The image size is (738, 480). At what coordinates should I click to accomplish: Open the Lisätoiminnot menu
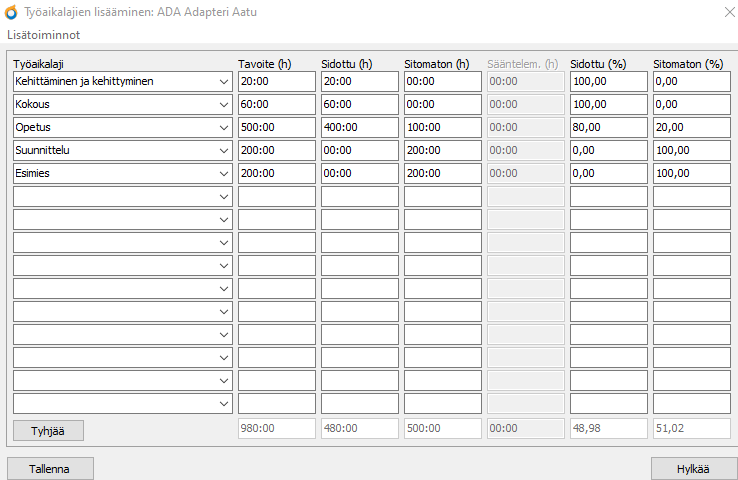(44, 35)
